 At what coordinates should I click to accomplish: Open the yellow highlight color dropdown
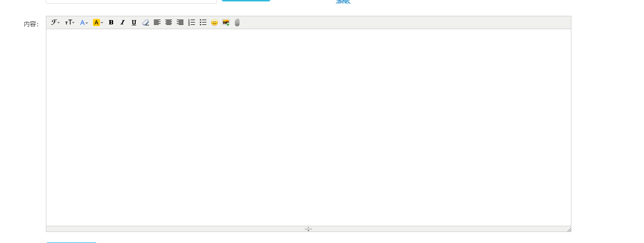[98, 22]
